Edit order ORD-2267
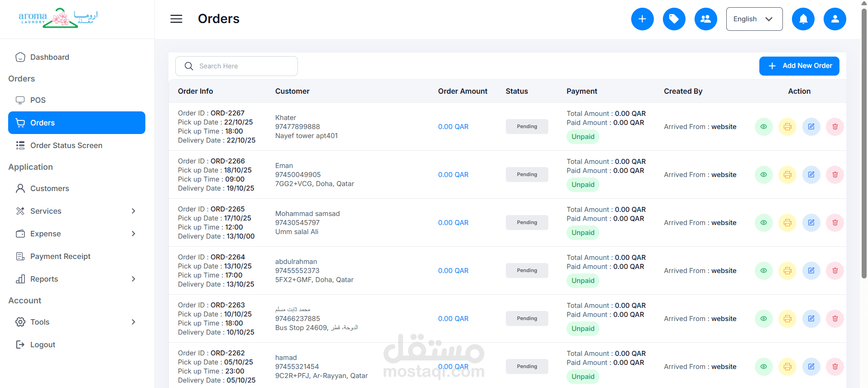 tap(811, 127)
